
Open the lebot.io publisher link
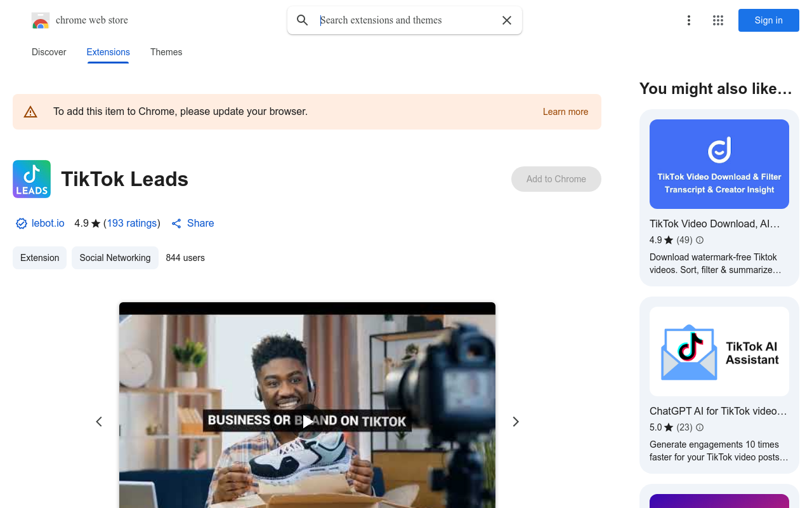tap(48, 224)
